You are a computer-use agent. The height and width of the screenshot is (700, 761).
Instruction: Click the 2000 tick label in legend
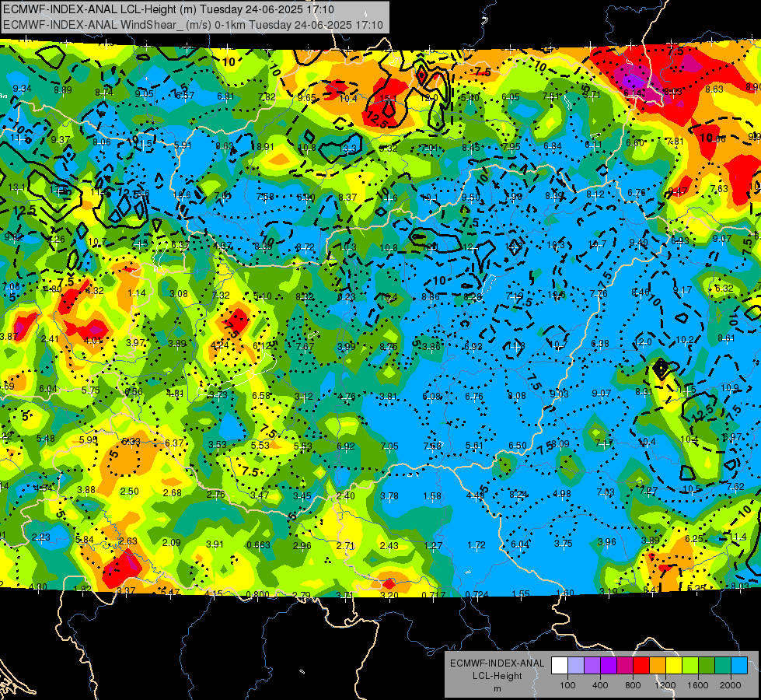[x=730, y=685]
